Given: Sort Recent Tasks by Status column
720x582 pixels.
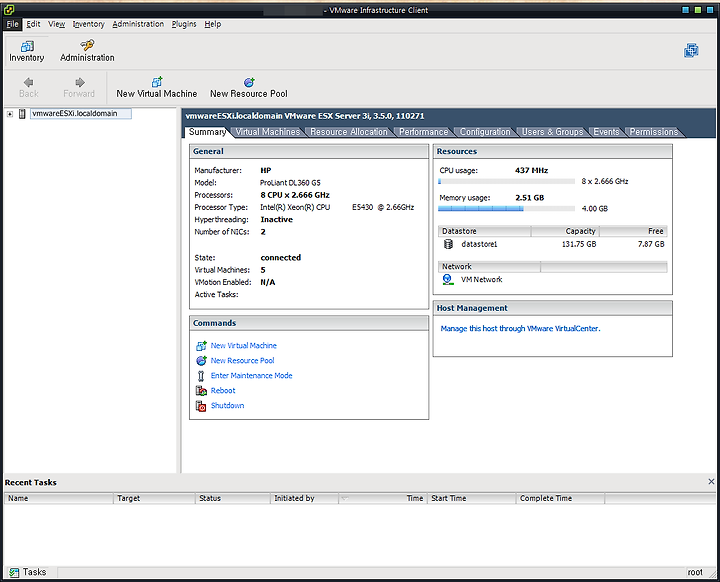Looking at the screenshot, I should click(x=233, y=498).
